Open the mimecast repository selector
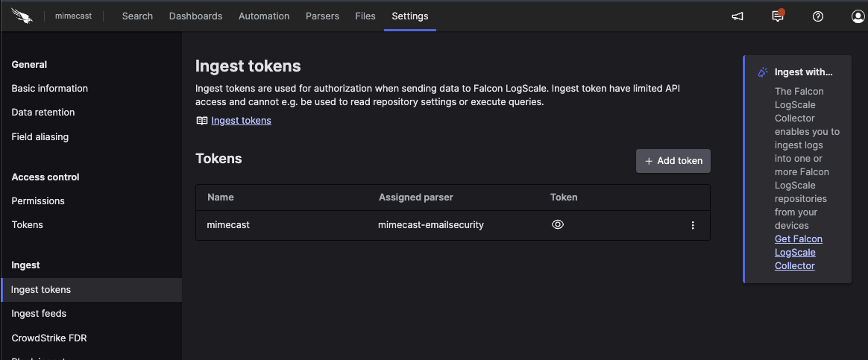Image resolution: width=868 pixels, height=360 pixels. tap(73, 16)
